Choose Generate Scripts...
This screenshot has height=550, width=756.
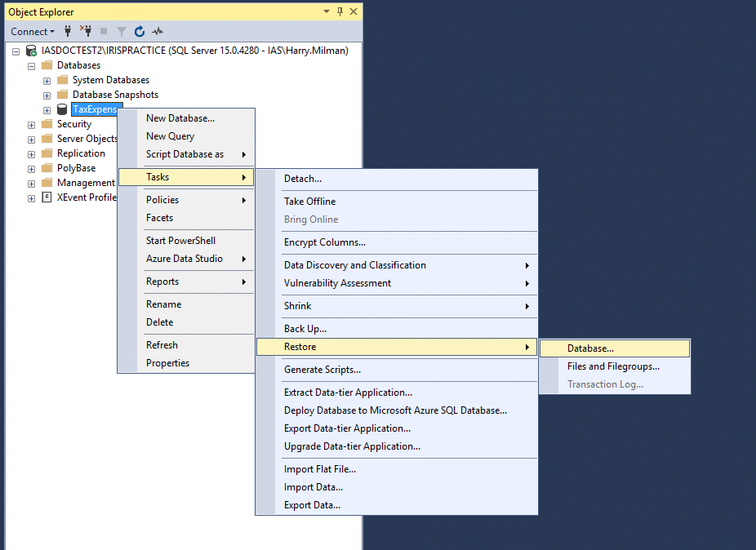[397, 370]
